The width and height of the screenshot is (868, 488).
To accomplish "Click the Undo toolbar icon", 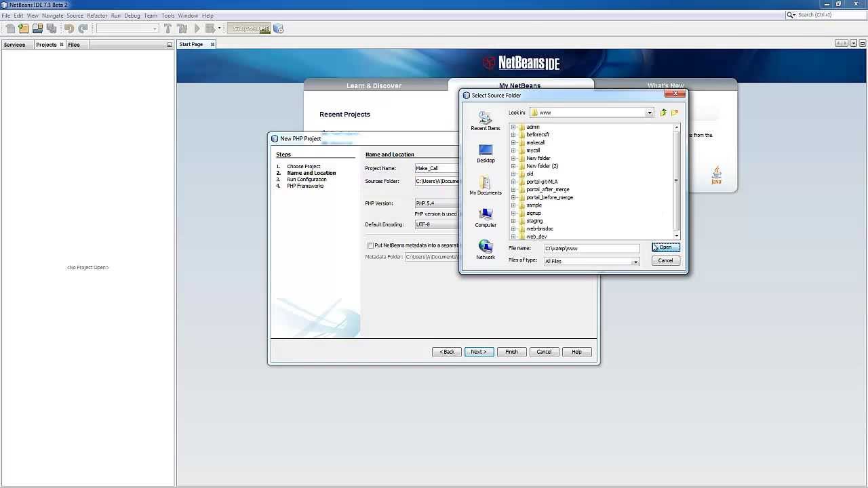I will tap(69, 28).
